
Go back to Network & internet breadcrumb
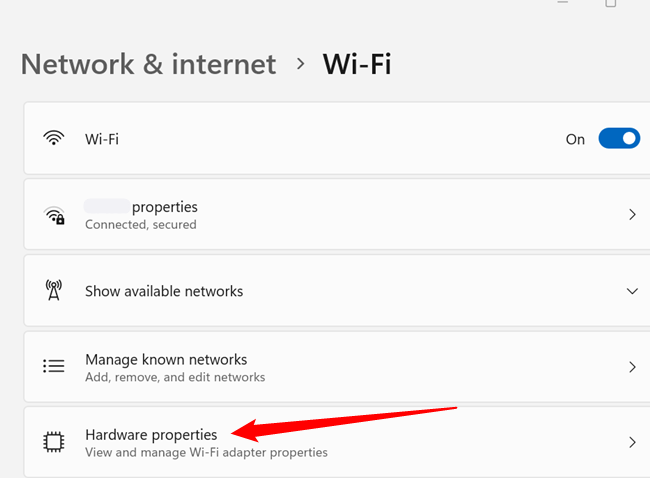pyautogui.click(x=148, y=64)
